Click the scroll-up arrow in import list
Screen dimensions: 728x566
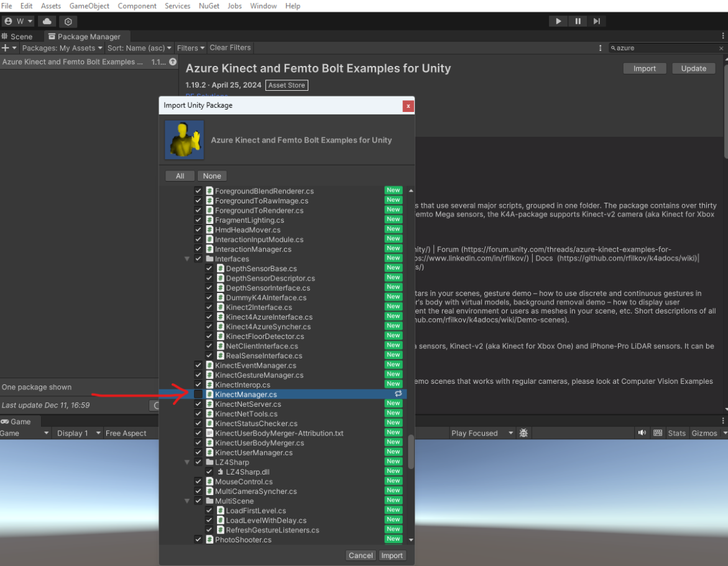(411, 190)
